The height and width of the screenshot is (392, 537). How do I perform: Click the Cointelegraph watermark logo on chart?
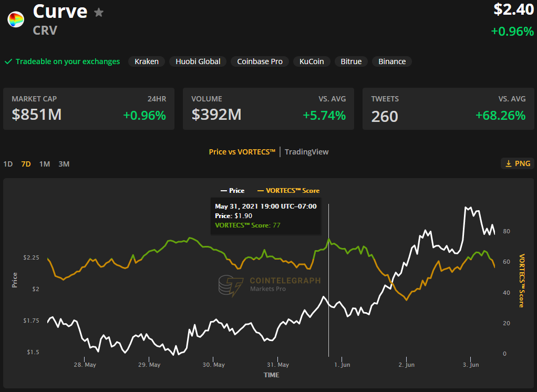tap(231, 285)
